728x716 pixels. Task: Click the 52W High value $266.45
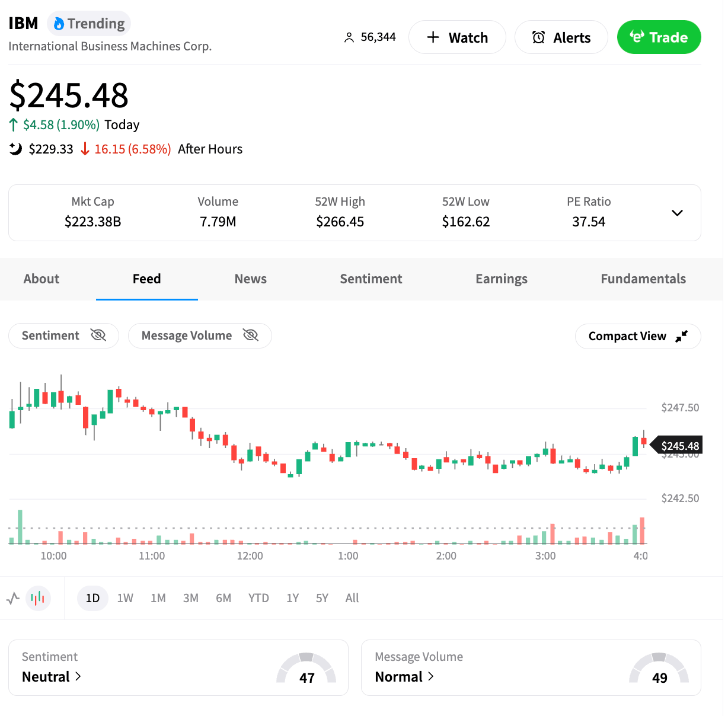click(x=340, y=222)
